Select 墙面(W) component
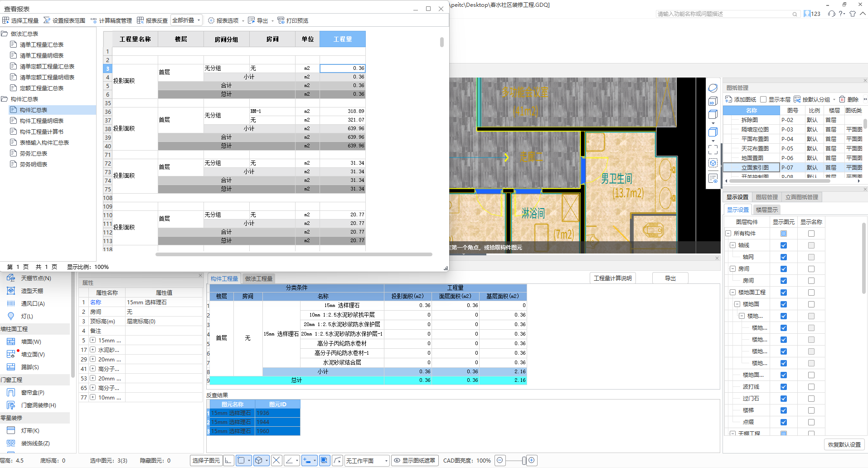 click(x=31, y=341)
